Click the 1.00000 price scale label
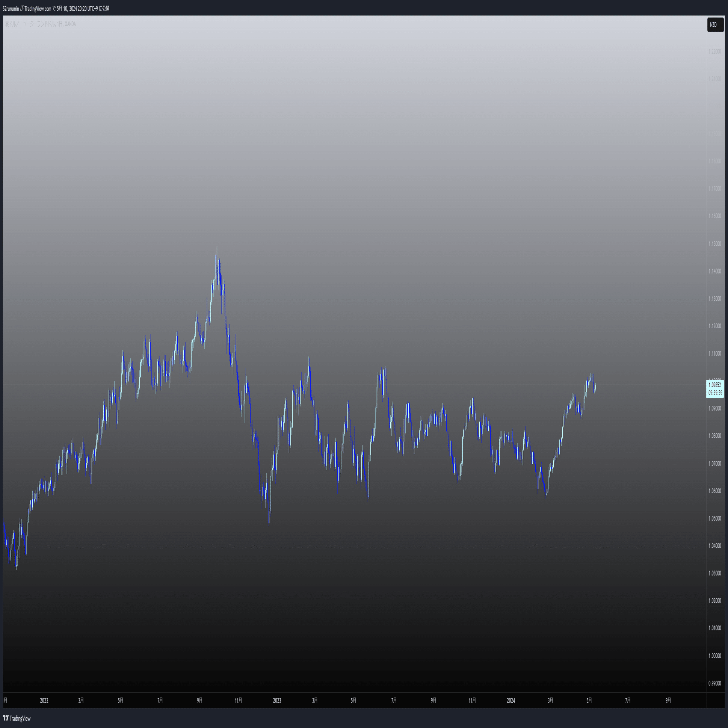 [x=714, y=656]
